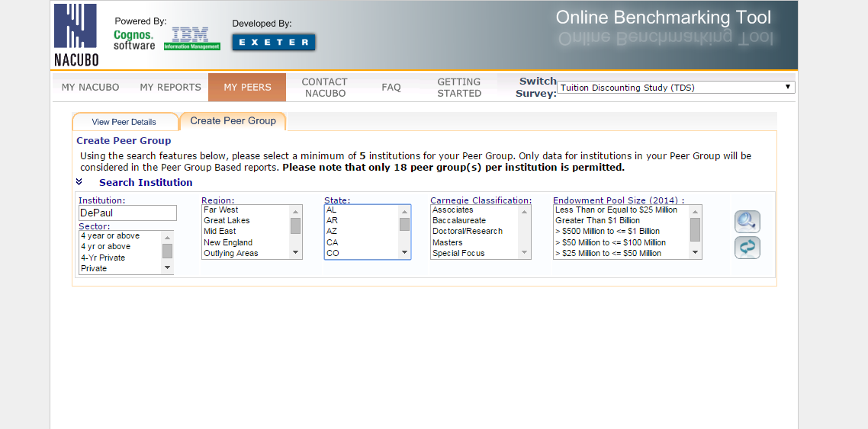Choose Doctoral/Research in Carnegie Classification

(467, 232)
